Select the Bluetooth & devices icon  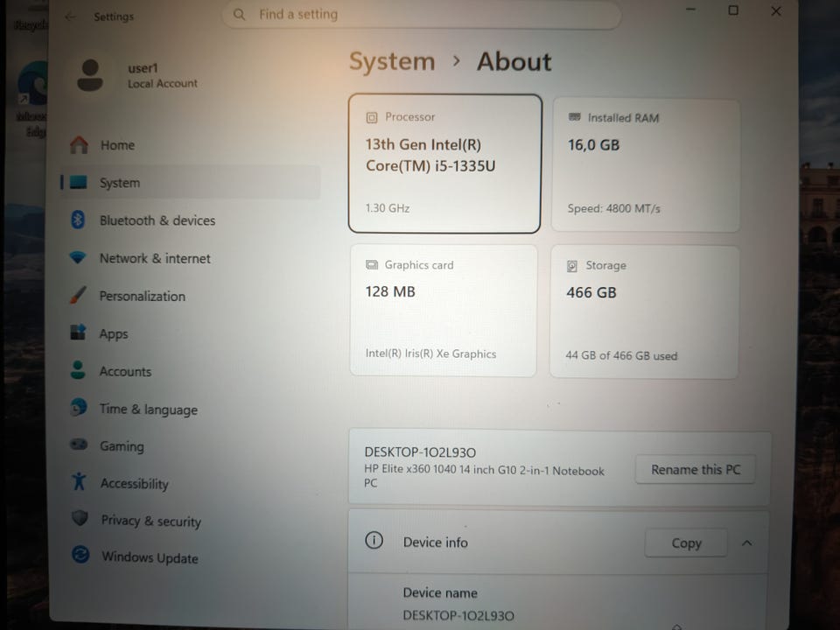[78, 220]
